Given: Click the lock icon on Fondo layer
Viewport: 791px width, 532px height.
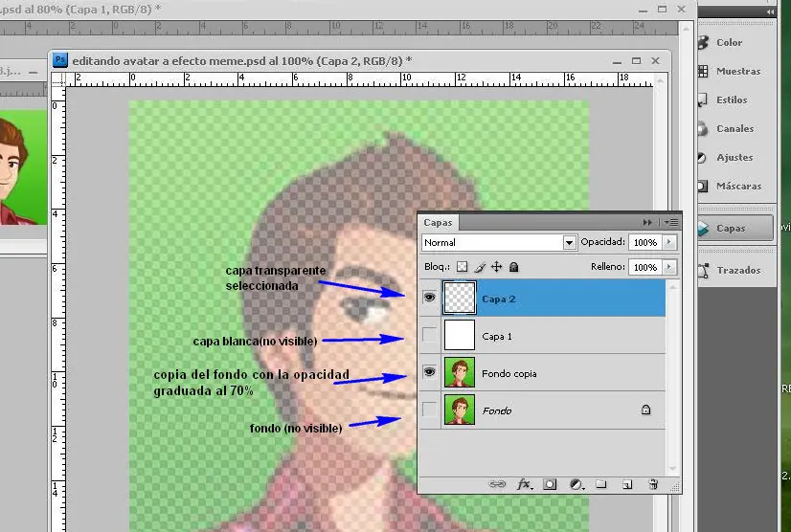Looking at the screenshot, I should click(645, 410).
